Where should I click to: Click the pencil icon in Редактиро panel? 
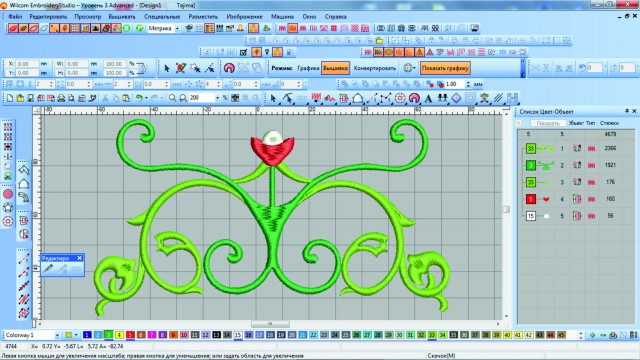(x=48, y=269)
